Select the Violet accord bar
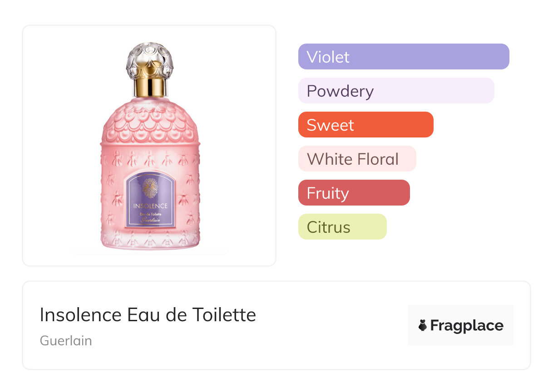Viewport: 553px width, 392px height. pyautogui.click(x=404, y=57)
